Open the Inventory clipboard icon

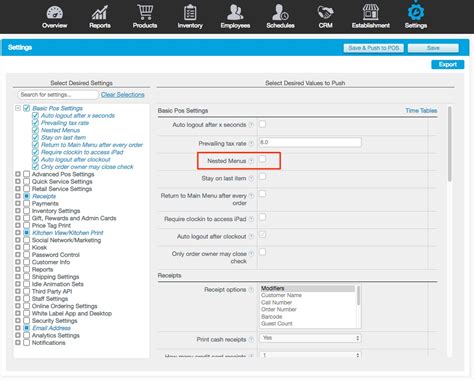pyautogui.click(x=190, y=12)
